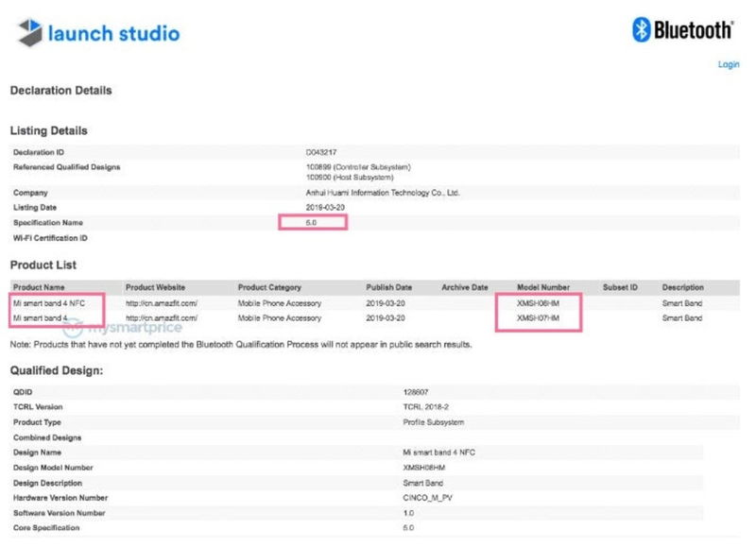The height and width of the screenshot is (547, 756).
Task: Click the Controller Subsystem referenced design entry
Action: (x=358, y=167)
